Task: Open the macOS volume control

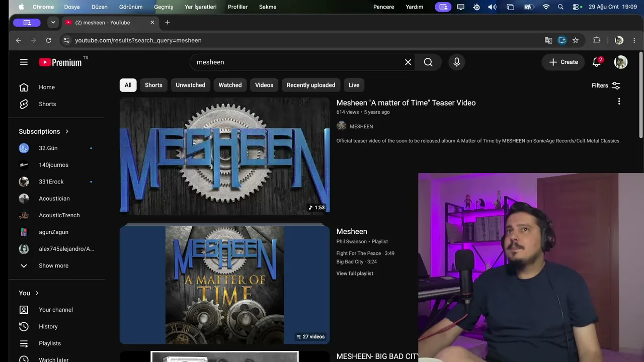Action: click(x=492, y=7)
